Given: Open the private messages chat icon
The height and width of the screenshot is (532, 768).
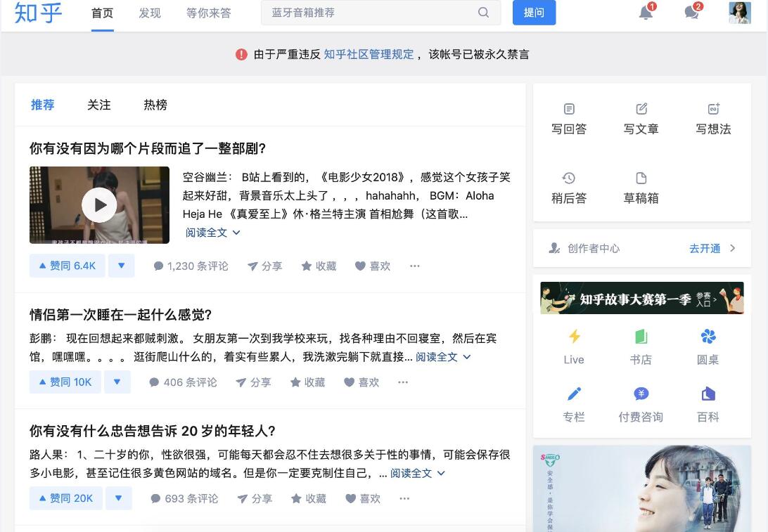Looking at the screenshot, I should (692, 12).
